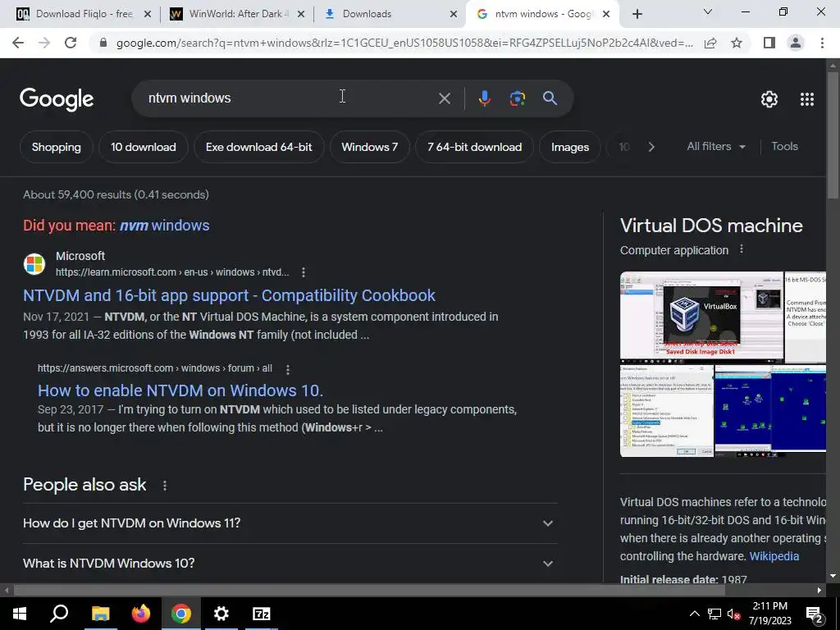Select the Images filter chip
This screenshot has height=630, width=840.
tap(570, 147)
